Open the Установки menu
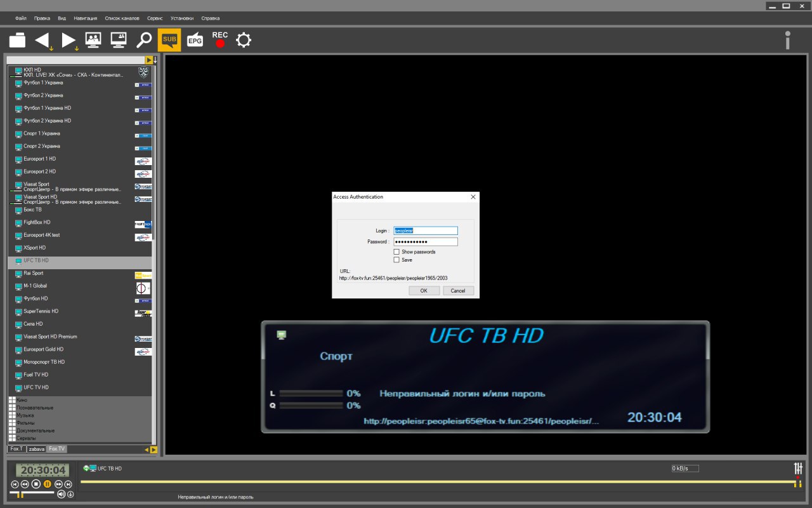Image resolution: width=812 pixels, height=508 pixels. pos(182,18)
